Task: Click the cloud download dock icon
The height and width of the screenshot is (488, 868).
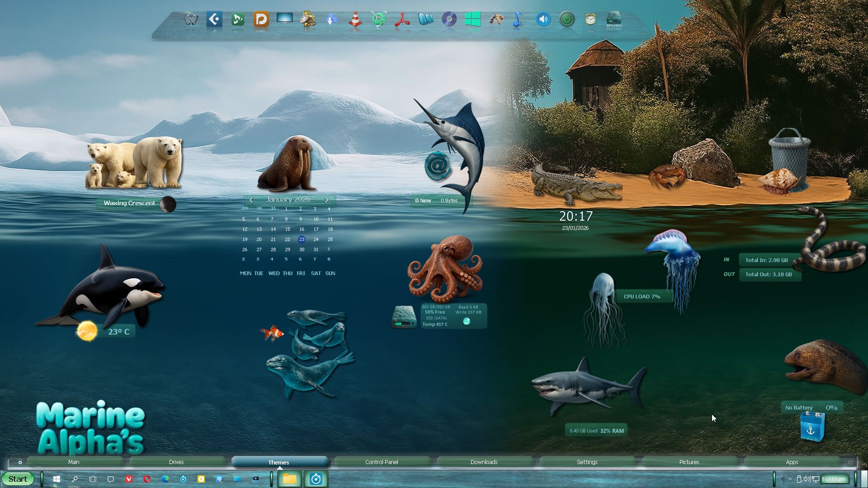Action: click(331, 20)
